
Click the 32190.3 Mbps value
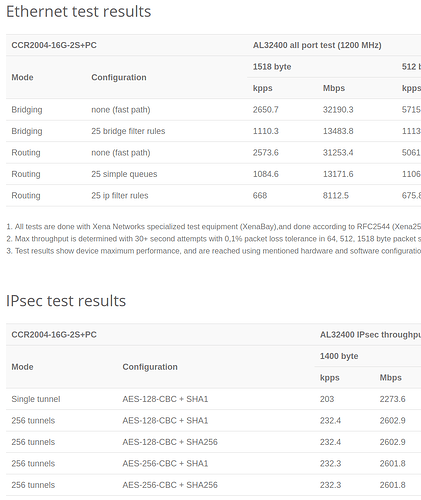[338, 110]
